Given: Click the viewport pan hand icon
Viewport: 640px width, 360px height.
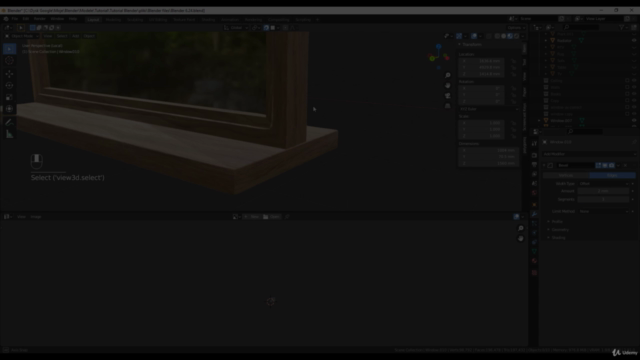Looking at the screenshot, I should click(448, 86).
